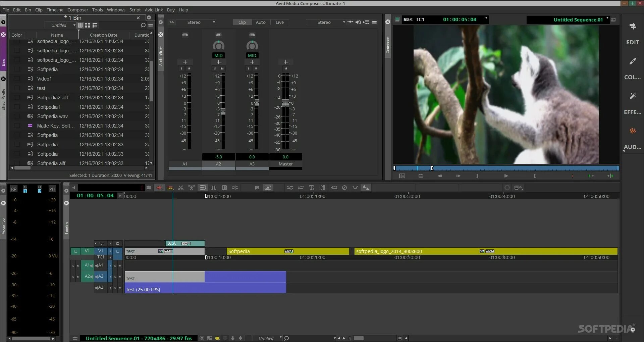Open the Color workspace brush icon

(633, 61)
